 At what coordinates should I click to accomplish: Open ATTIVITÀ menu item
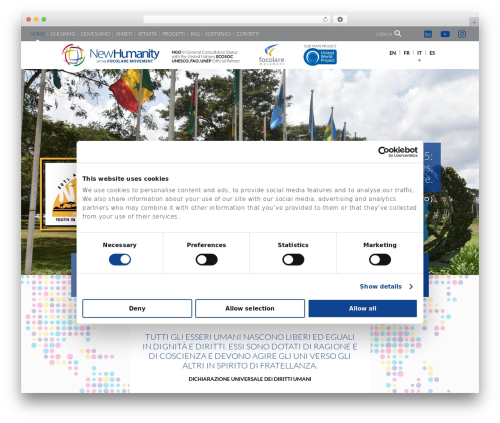coord(147,34)
